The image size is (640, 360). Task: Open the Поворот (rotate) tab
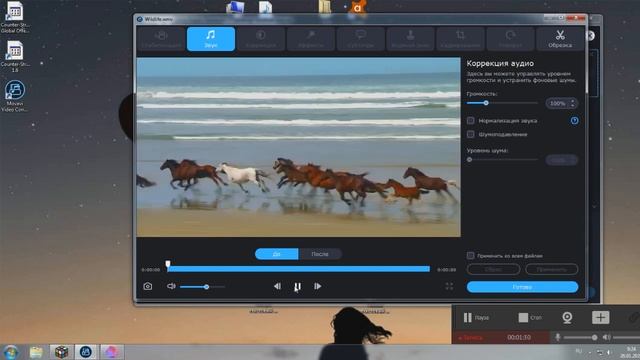[x=510, y=39]
